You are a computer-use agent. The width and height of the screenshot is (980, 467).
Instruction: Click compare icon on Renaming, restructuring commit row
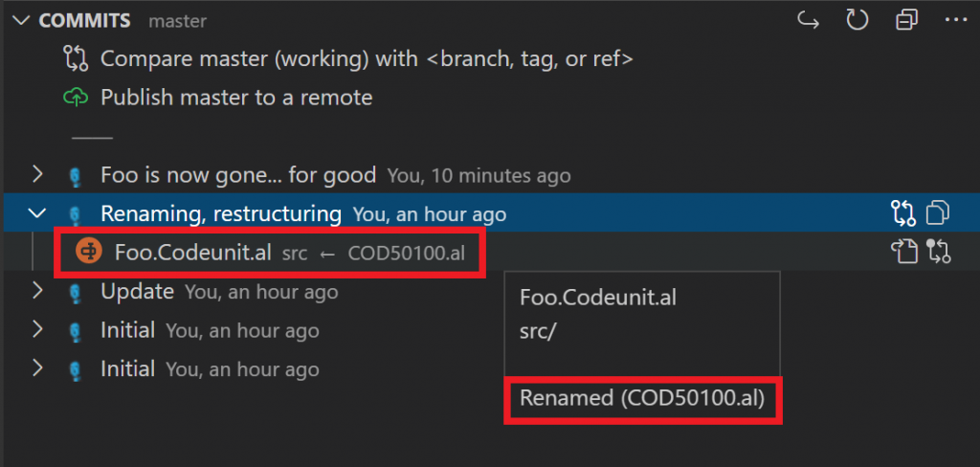(902, 213)
